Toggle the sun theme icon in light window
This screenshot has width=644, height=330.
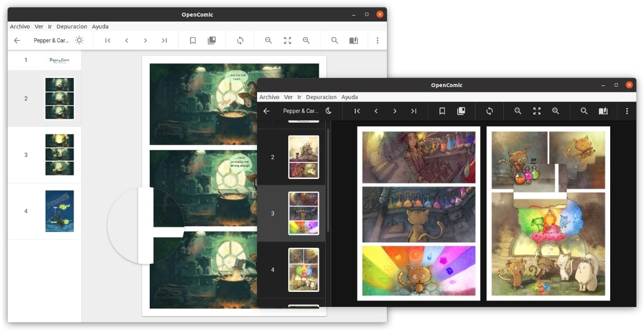[79, 40]
